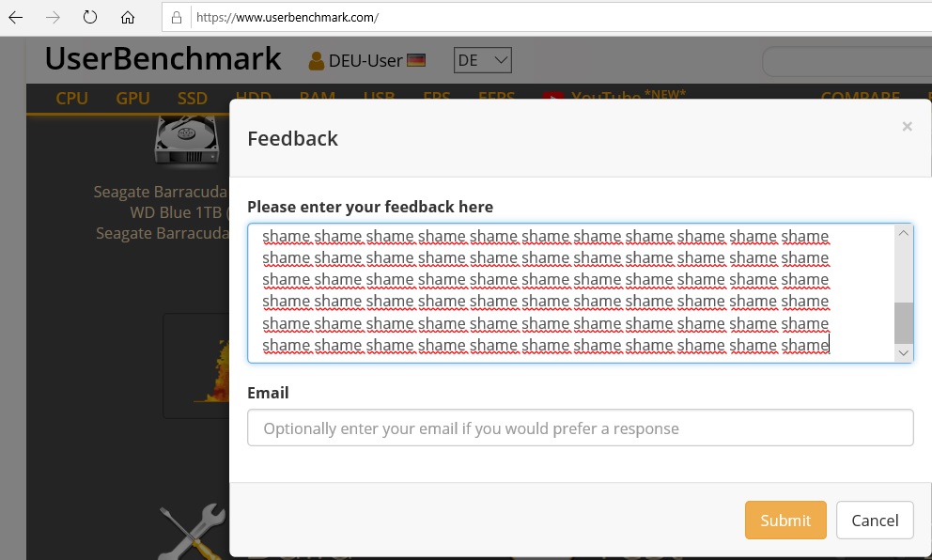Click the browser forward arrow icon

pyautogui.click(x=54, y=17)
